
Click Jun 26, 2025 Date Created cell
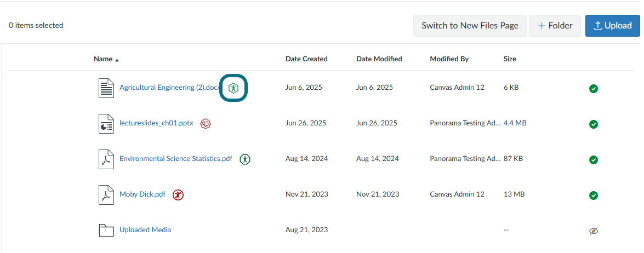(x=306, y=123)
